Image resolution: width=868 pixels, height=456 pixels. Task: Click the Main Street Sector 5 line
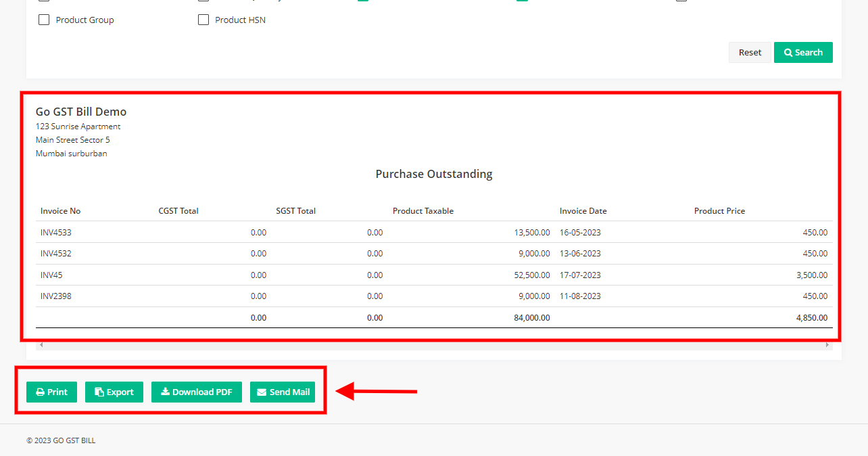point(73,140)
